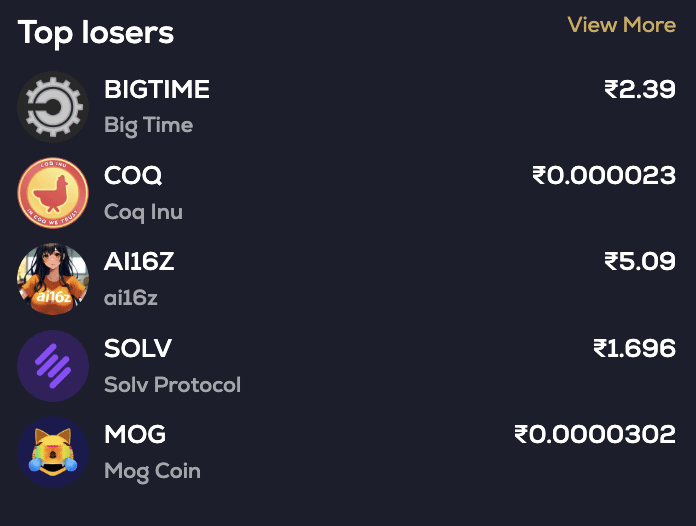Viewport: 696px width, 526px height.
Task: Click the Coq Inu rooster logo
Action: [53, 193]
